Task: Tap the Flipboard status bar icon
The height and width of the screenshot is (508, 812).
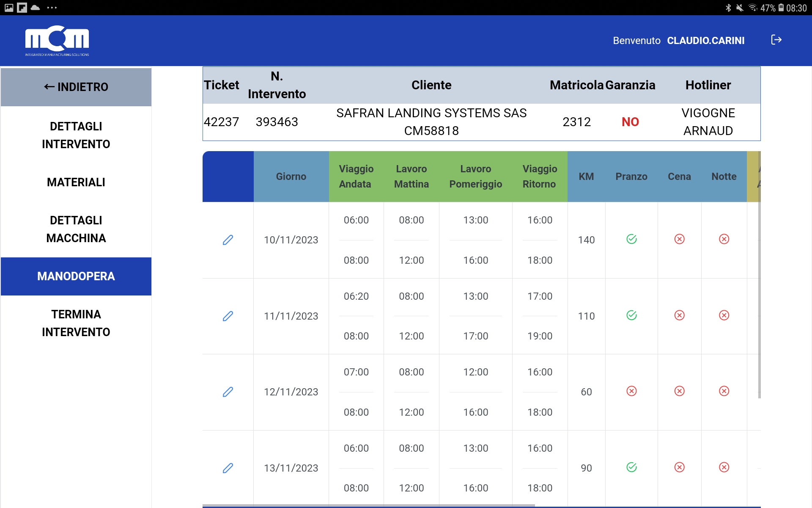Action: [x=22, y=8]
